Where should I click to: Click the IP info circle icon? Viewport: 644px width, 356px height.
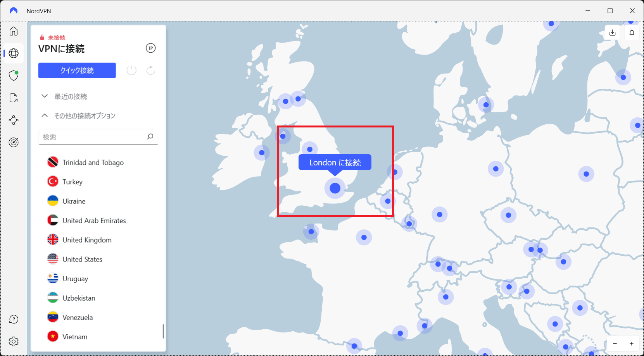(x=150, y=48)
